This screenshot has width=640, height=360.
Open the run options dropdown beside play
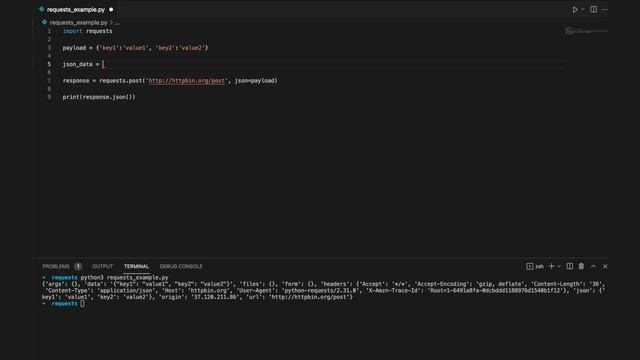point(583,9)
